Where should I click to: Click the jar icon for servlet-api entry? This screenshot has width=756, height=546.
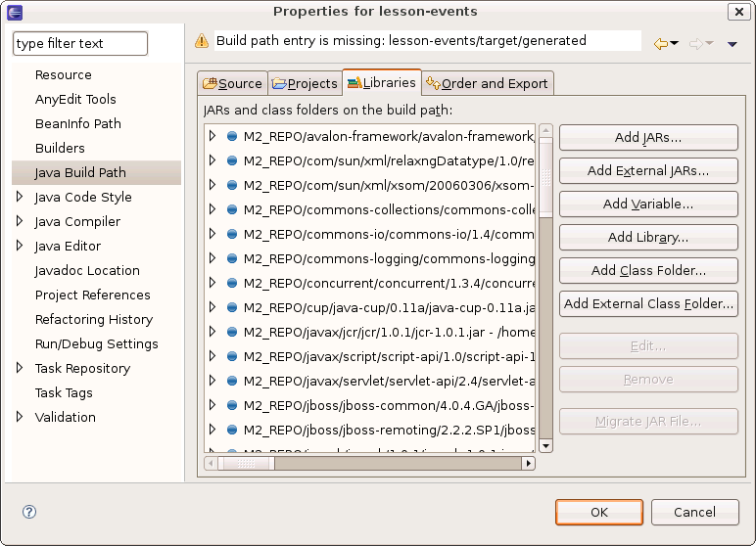coord(232,382)
